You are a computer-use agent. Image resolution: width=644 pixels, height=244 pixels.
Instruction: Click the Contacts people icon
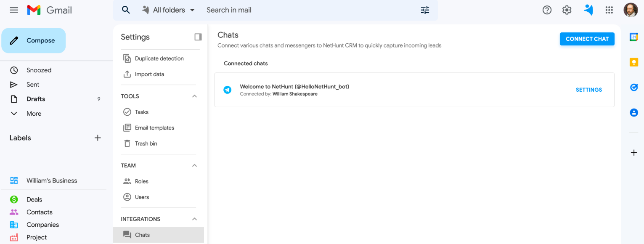click(x=14, y=212)
